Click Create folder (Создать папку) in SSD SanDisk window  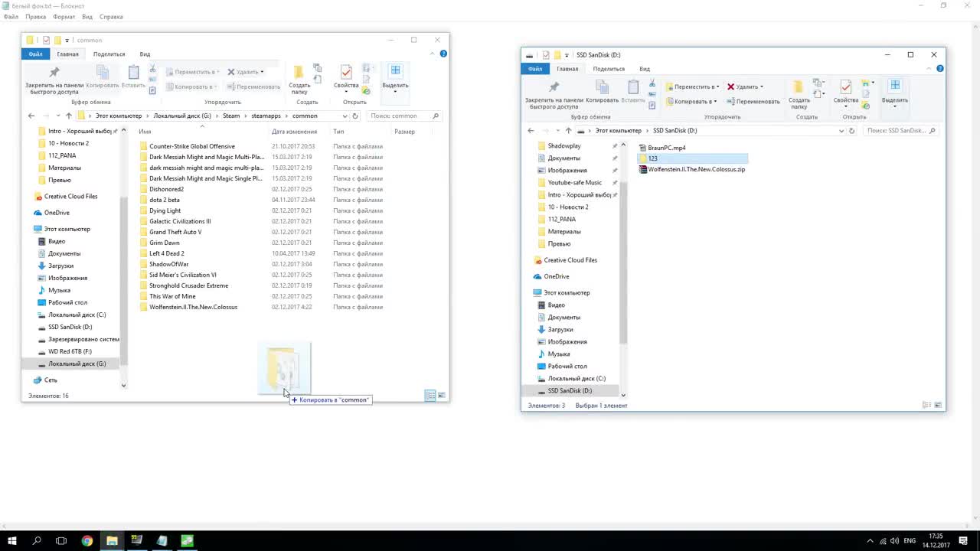(799, 93)
